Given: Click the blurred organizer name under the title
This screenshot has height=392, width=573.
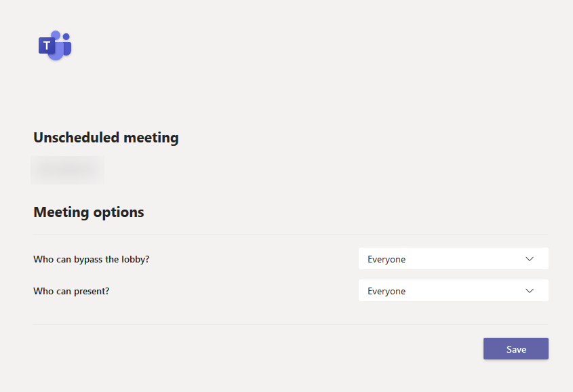Looking at the screenshot, I should (x=68, y=170).
